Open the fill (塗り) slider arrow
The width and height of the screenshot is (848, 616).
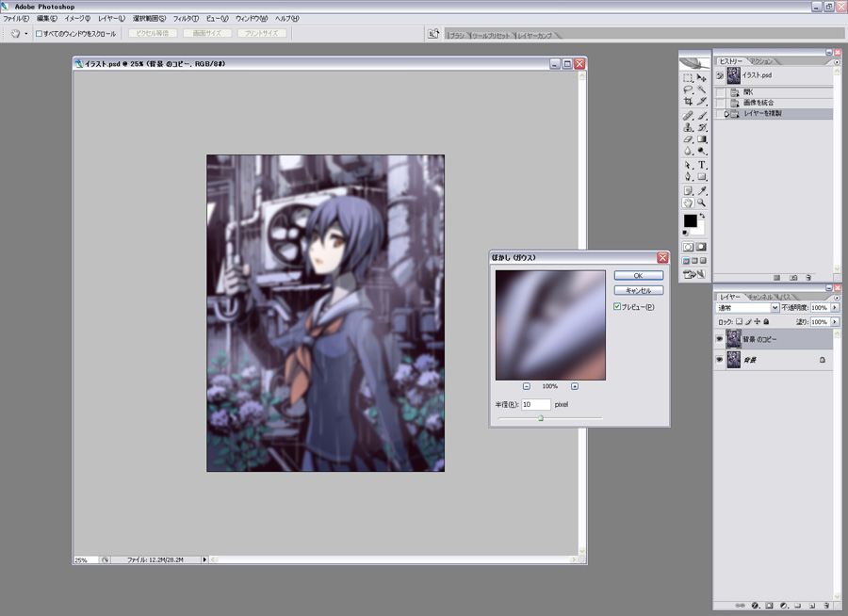(835, 321)
